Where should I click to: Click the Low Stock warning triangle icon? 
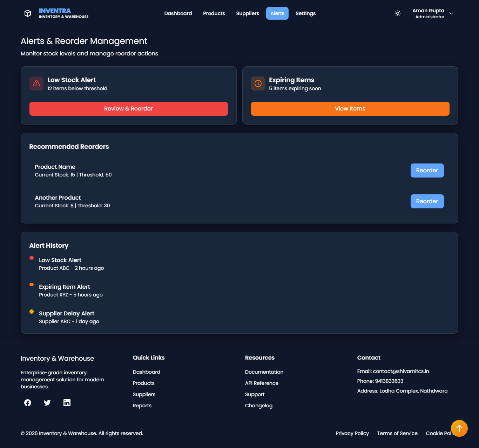[36, 83]
